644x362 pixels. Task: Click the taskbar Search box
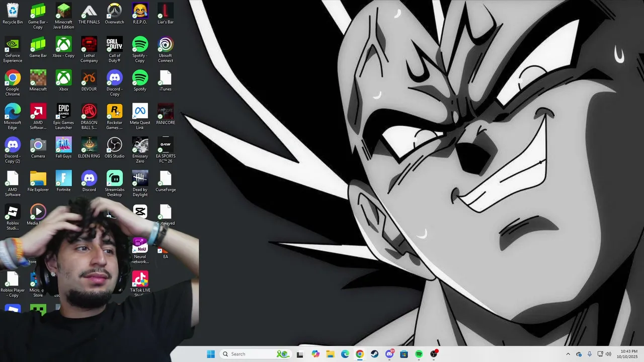tap(255, 354)
